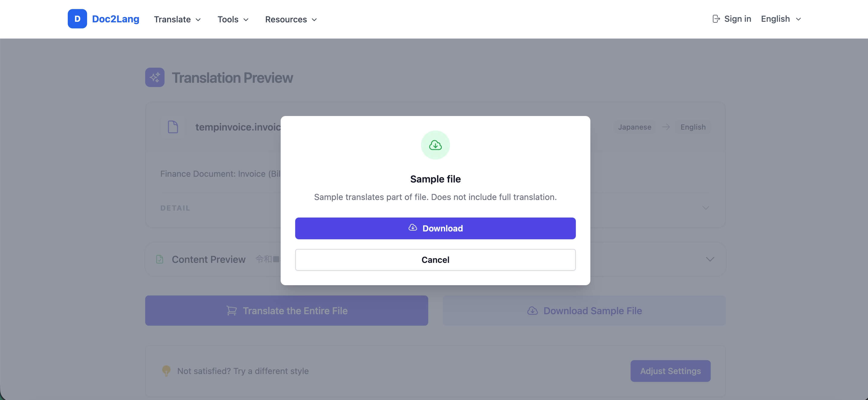This screenshot has height=400, width=868.
Task: Click the Doc2Lang brand name link
Action: click(115, 19)
